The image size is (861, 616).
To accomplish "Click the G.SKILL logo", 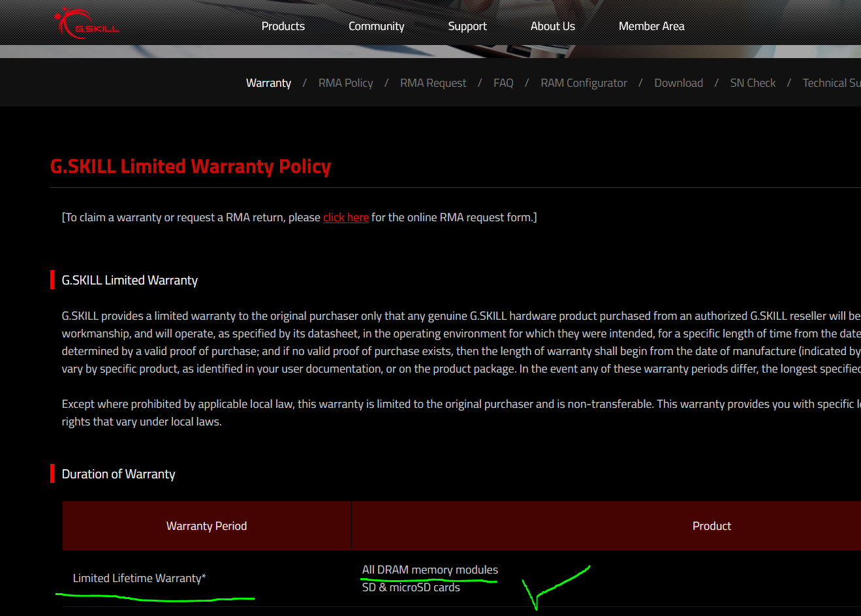I will tap(87, 23).
